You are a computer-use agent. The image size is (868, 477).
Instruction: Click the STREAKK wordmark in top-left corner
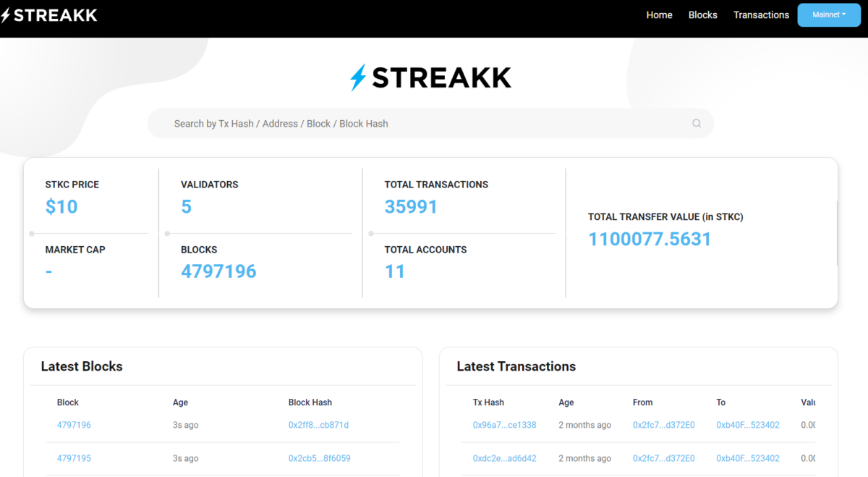[x=58, y=14]
